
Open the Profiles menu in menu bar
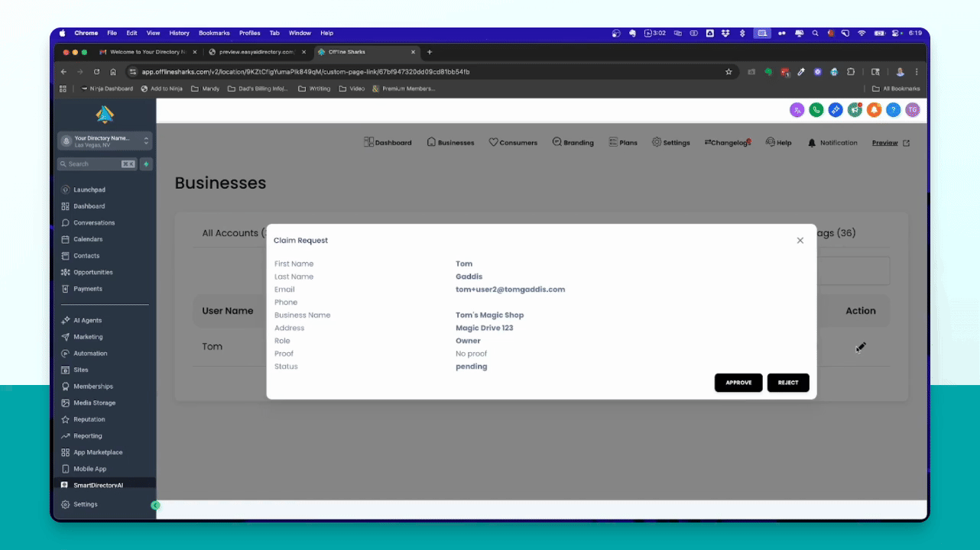point(250,33)
